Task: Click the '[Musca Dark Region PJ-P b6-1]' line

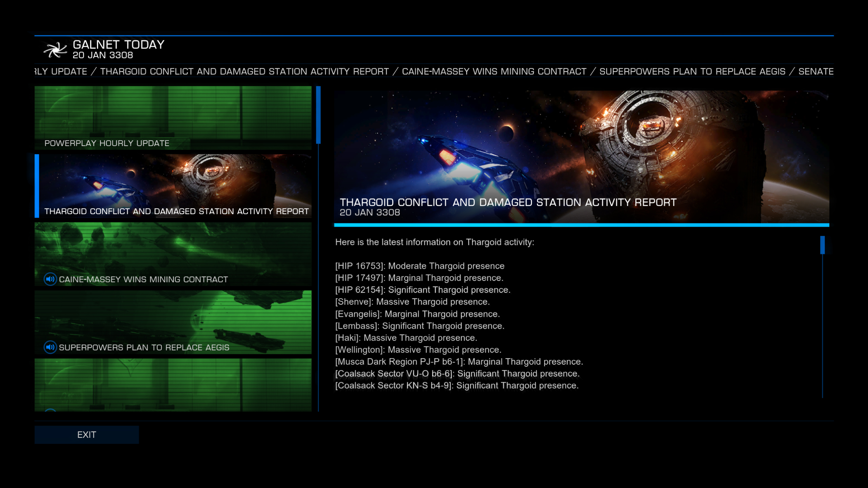Action: pyautogui.click(x=459, y=362)
